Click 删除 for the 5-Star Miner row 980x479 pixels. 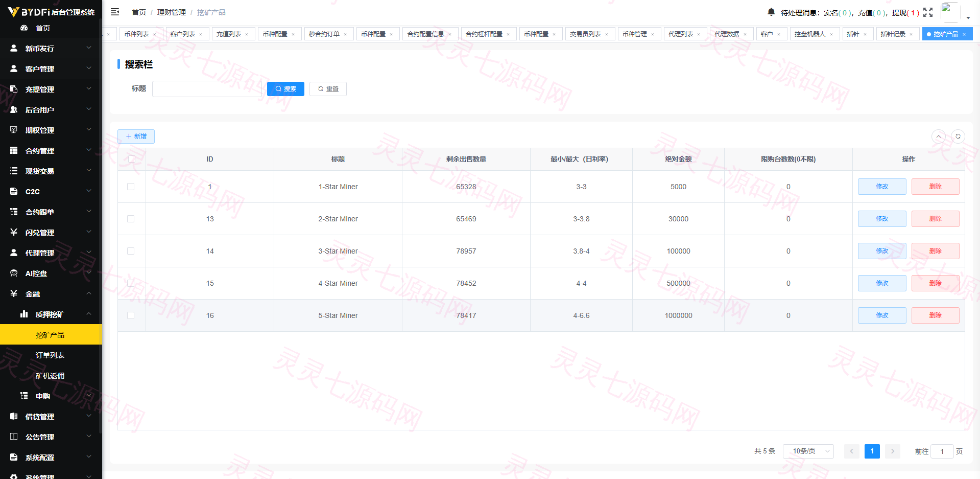[x=935, y=315]
